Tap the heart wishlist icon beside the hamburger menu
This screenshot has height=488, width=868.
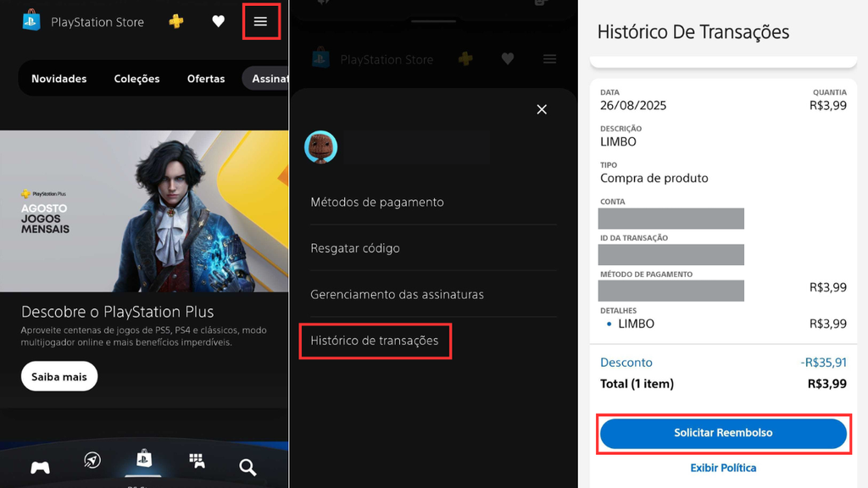[x=218, y=21]
